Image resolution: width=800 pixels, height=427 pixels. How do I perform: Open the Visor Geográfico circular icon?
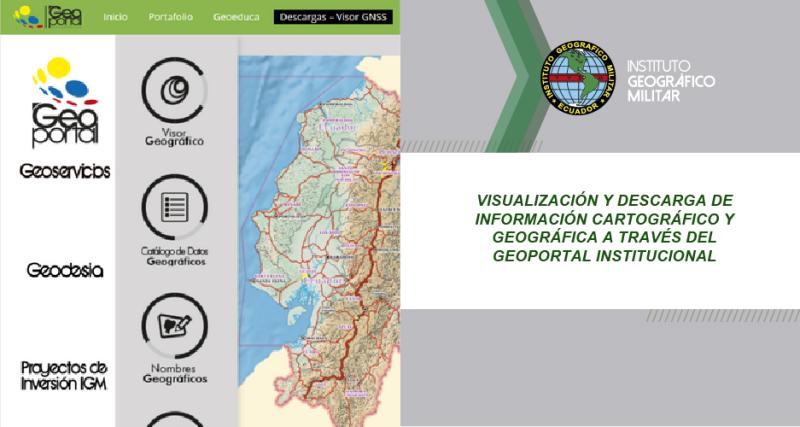tap(175, 90)
